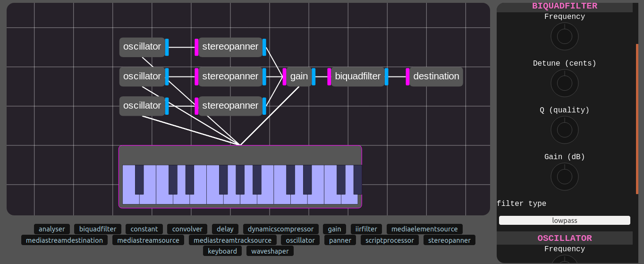The image size is (644, 264).
Task: Click top stereopanner's blue output port
Action: [x=264, y=47]
